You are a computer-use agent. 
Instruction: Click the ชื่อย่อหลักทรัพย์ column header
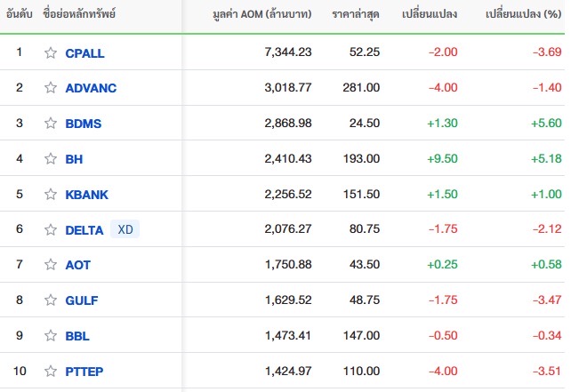pos(79,14)
